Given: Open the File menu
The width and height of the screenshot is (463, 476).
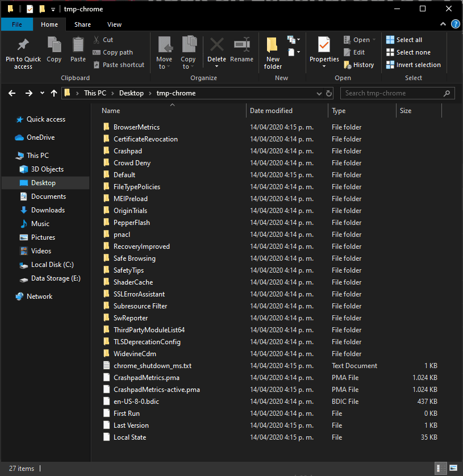Looking at the screenshot, I should tap(16, 24).
